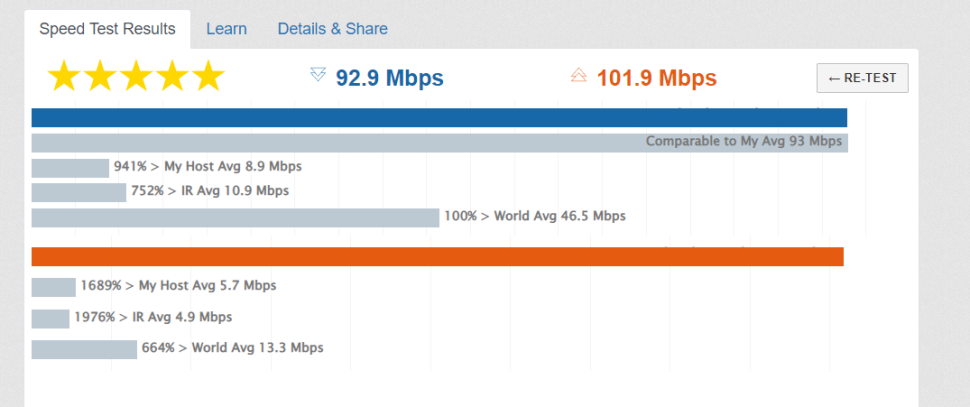Click the 101.9 Mbps upload result
This screenshot has height=407, width=970.
(657, 79)
